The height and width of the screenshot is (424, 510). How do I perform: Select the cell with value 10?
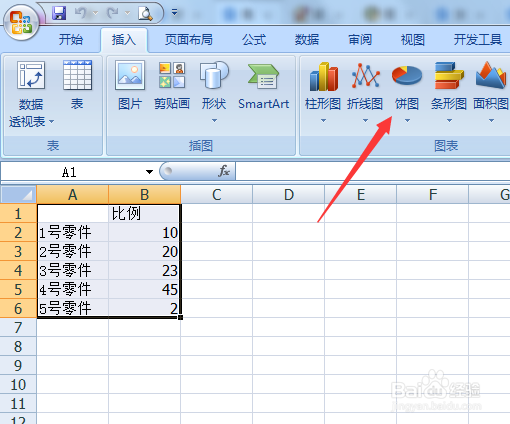(x=144, y=232)
